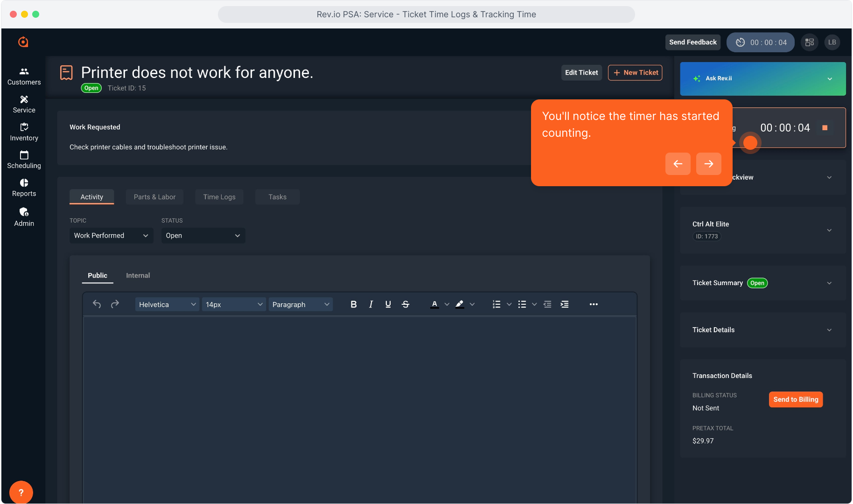
Task: Click the Bold formatting icon
Action: (353, 304)
